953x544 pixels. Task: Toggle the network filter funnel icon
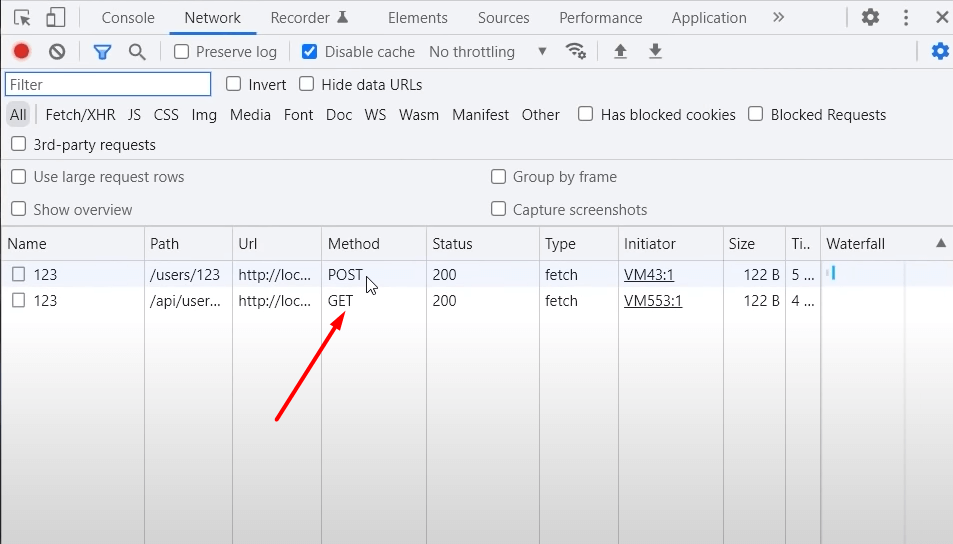click(x=102, y=52)
